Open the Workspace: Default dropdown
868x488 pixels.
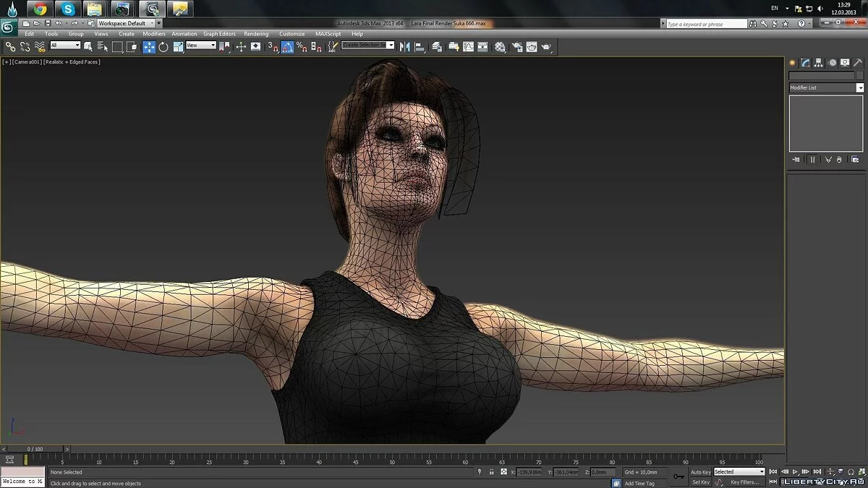[x=126, y=23]
